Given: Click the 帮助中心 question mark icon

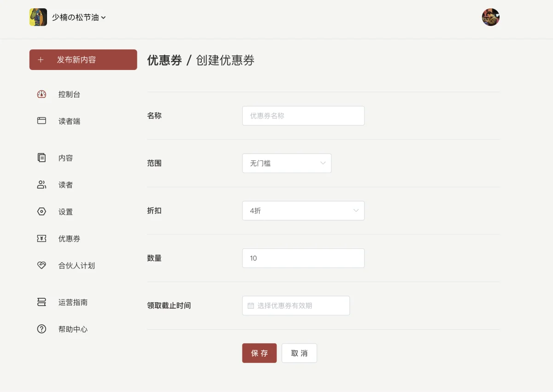Looking at the screenshot, I should pos(41,329).
